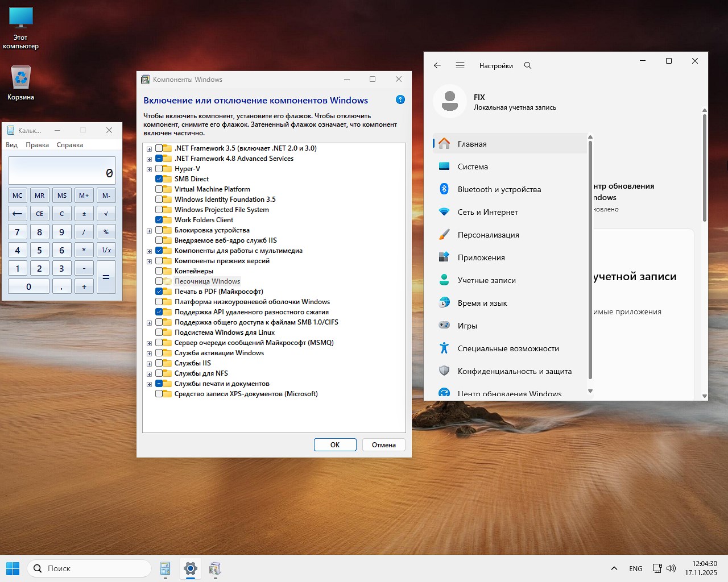This screenshot has width=728, height=582.
Task: Open the Вид menu in Calculator
Action: pos(11,145)
